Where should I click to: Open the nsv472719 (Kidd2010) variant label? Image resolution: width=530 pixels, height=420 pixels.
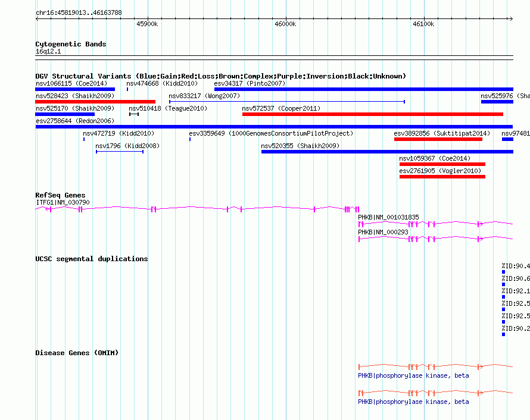[x=119, y=133]
